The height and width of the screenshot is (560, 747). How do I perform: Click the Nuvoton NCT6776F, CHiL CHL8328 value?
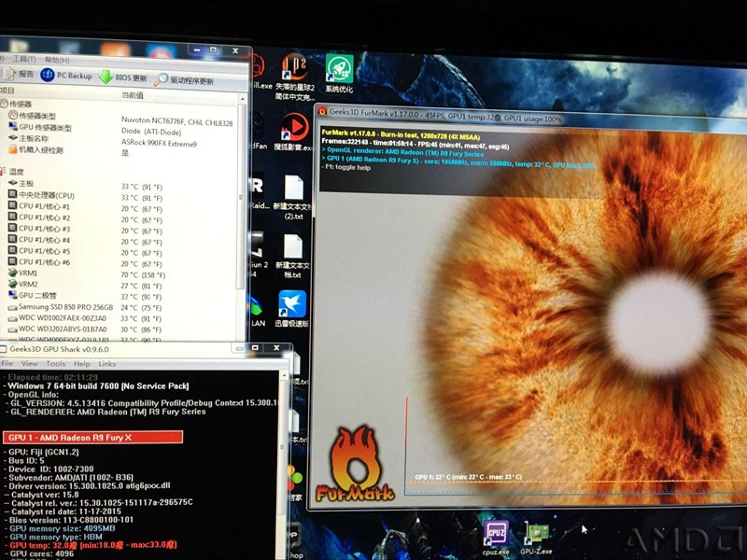tap(176, 121)
